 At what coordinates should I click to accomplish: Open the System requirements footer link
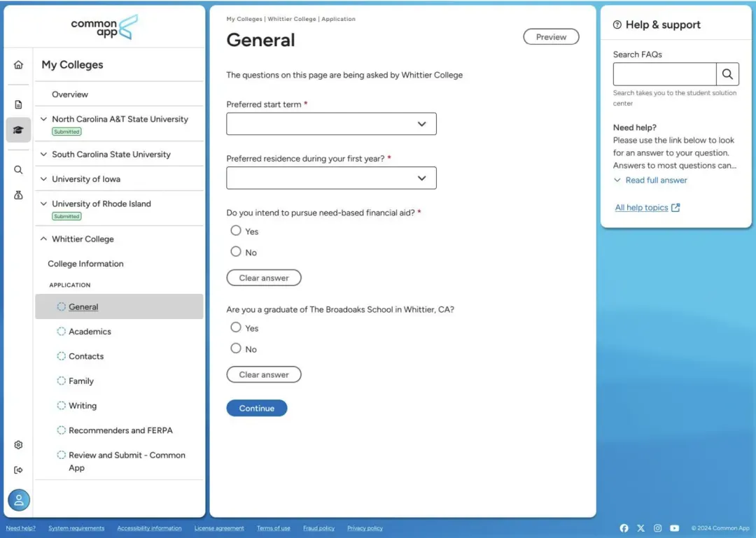76,528
